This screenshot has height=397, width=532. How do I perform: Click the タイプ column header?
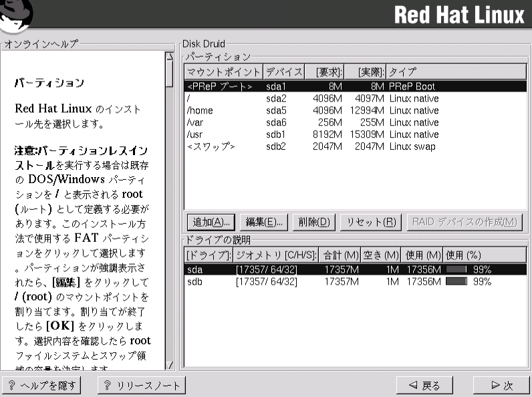(x=454, y=72)
